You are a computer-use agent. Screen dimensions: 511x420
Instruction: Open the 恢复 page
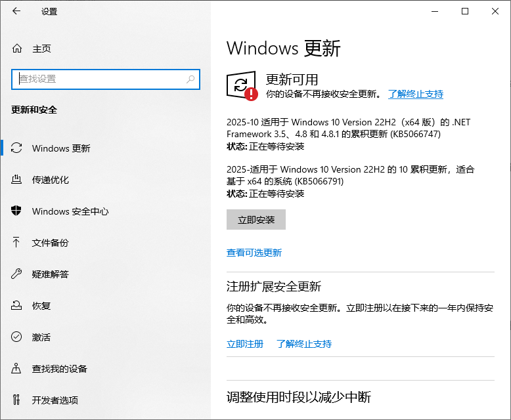41,306
